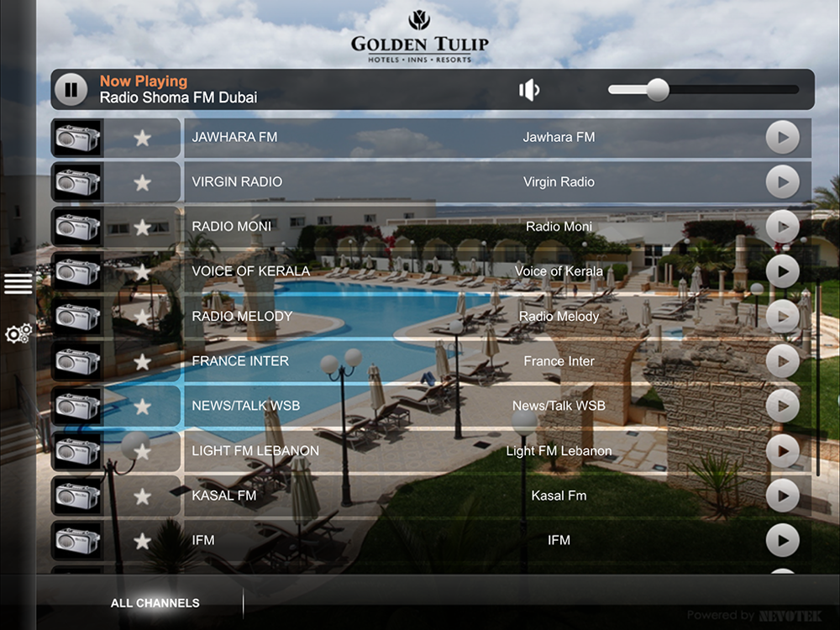Play Radio Melody station

pos(783,317)
